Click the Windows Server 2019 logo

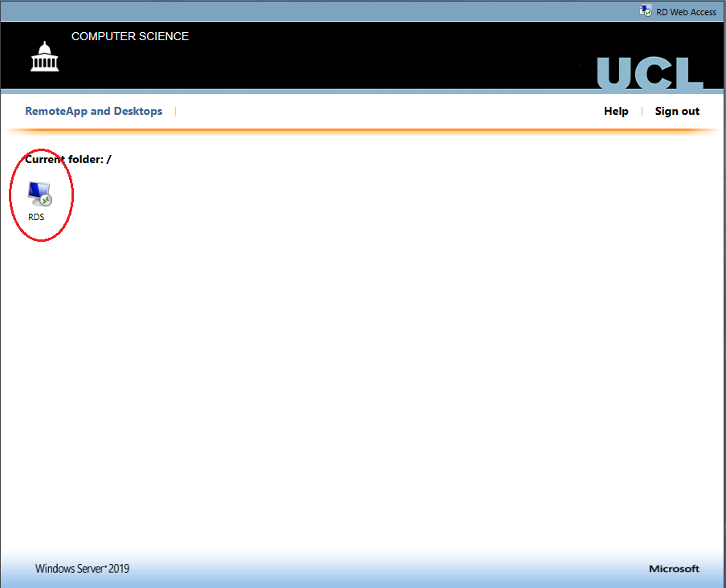coord(82,569)
